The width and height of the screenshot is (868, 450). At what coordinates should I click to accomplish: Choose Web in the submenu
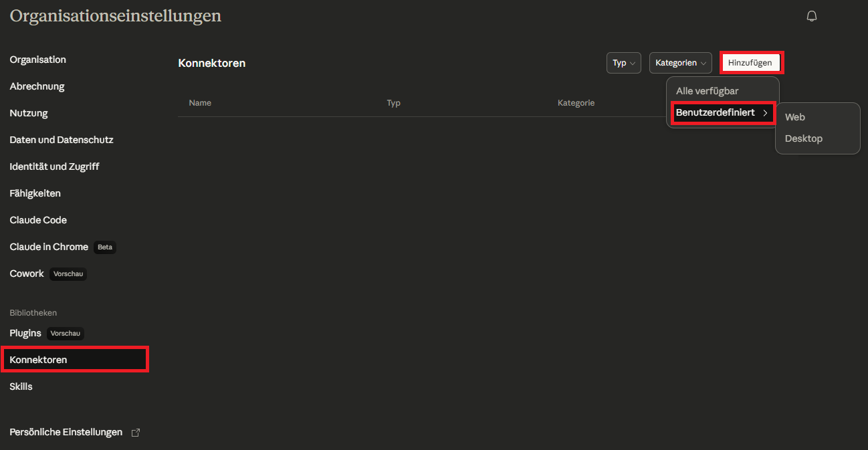pos(794,117)
